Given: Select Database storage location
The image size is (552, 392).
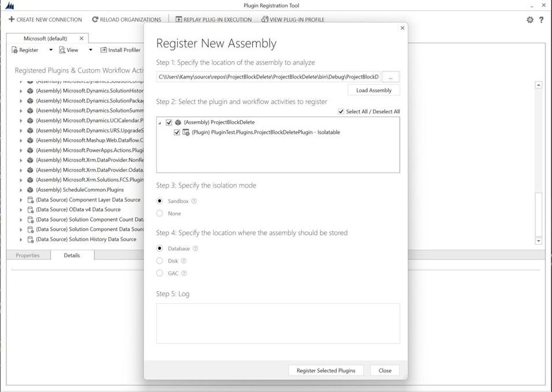Looking at the screenshot, I should click(x=160, y=248).
